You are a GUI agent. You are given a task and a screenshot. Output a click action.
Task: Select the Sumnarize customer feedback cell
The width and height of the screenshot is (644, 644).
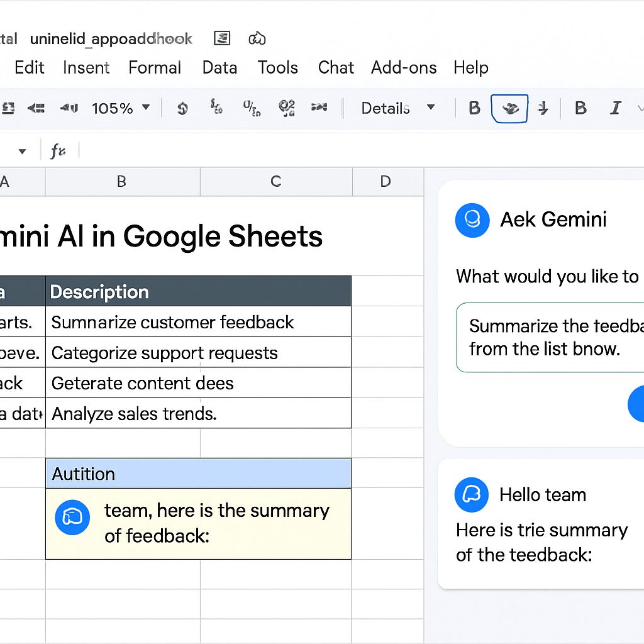coord(198,322)
